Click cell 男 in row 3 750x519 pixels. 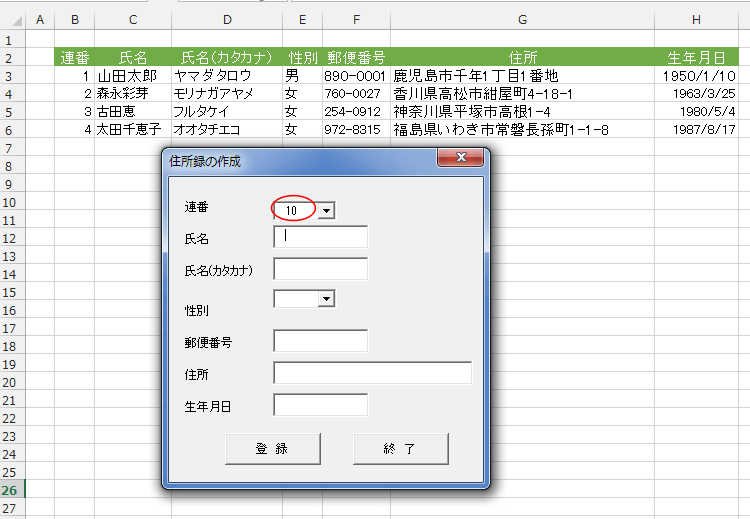pyautogui.click(x=302, y=76)
